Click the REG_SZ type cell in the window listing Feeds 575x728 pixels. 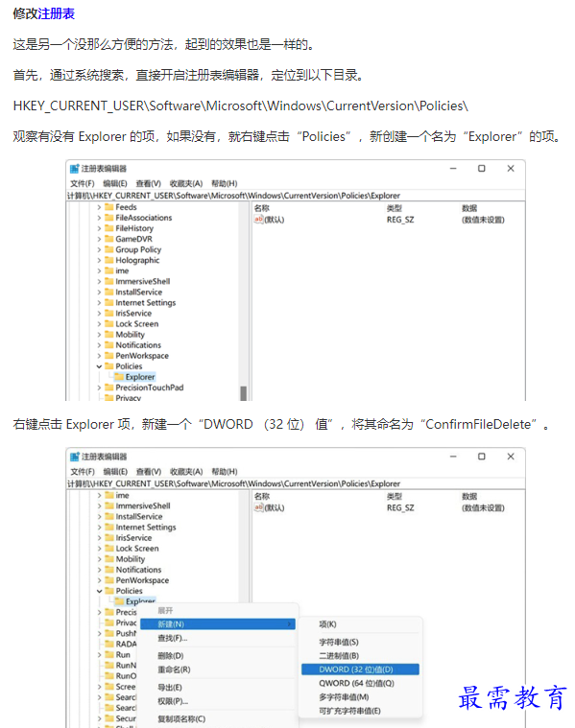click(400, 220)
